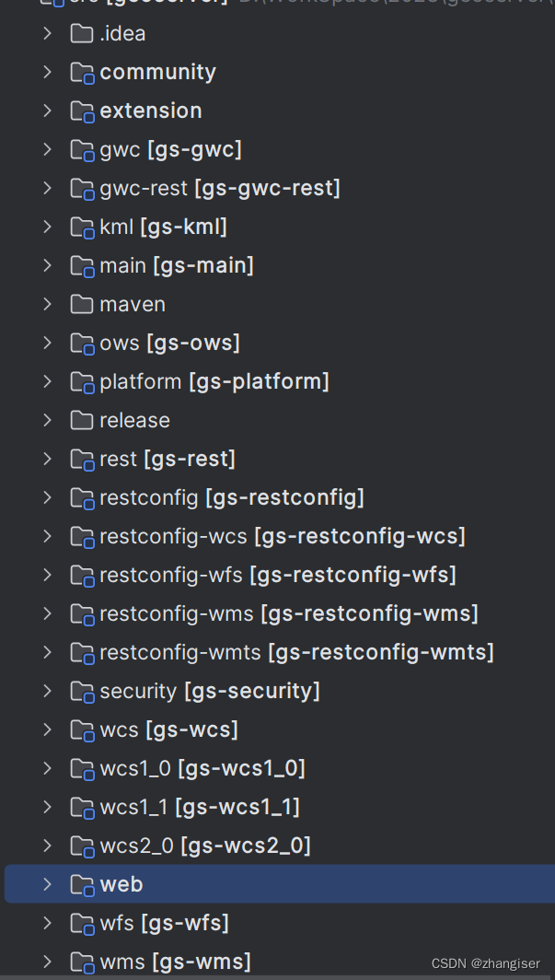Image resolution: width=555 pixels, height=980 pixels.
Task: Expand the main [gs-main] module
Action: 46,265
